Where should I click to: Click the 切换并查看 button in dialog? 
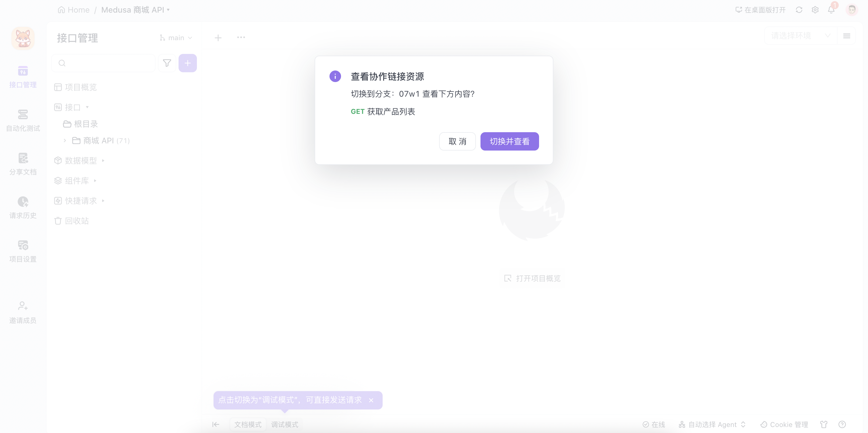[509, 141]
